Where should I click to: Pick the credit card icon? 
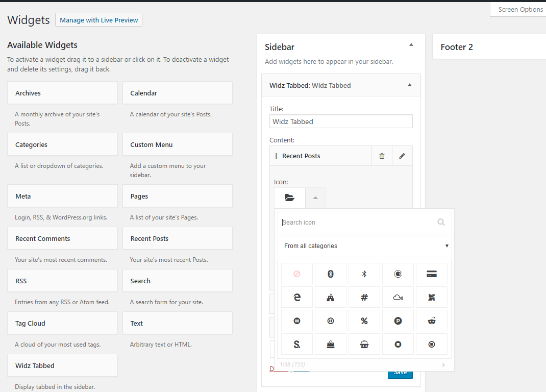point(431,274)
